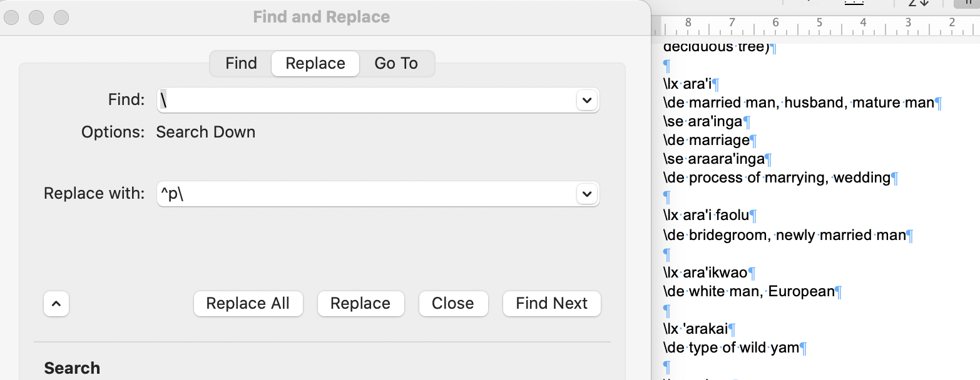Image resolution: width=980 pixels, height=380 pixels.
Task: Click the Replace All button
Action: [x=248, y=304]
